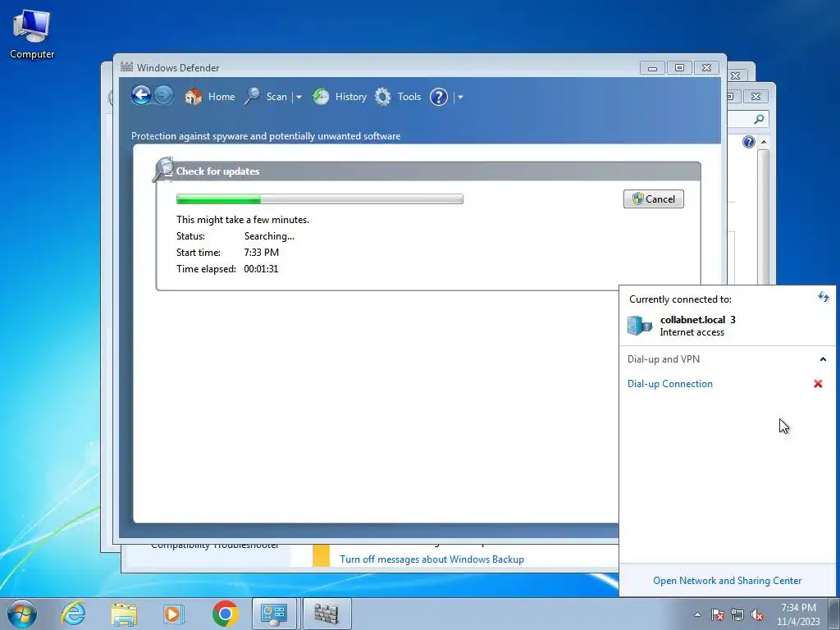The image size is (840, 630).
Task: Click the Check for updates magnifier icon
Action: [163, 169]
